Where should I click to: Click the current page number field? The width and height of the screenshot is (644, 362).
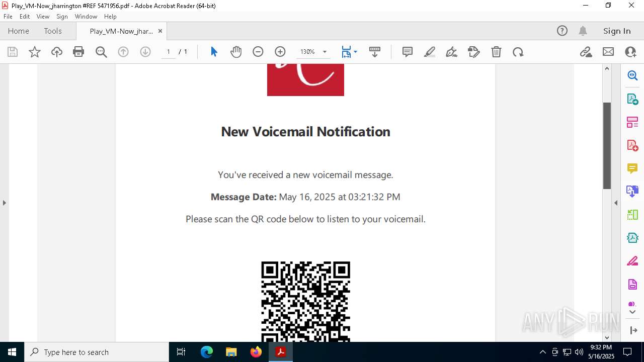pyautogui.click(x=169, y=52)
